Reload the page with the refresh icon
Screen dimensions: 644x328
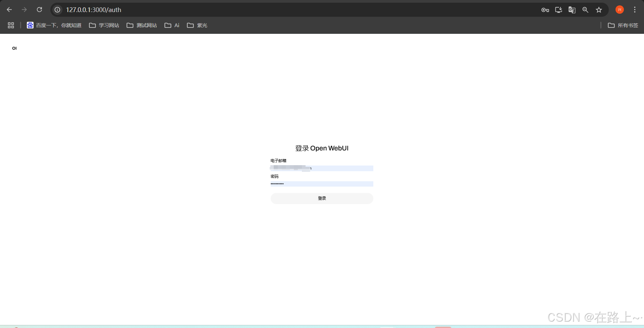coord(39,10)
